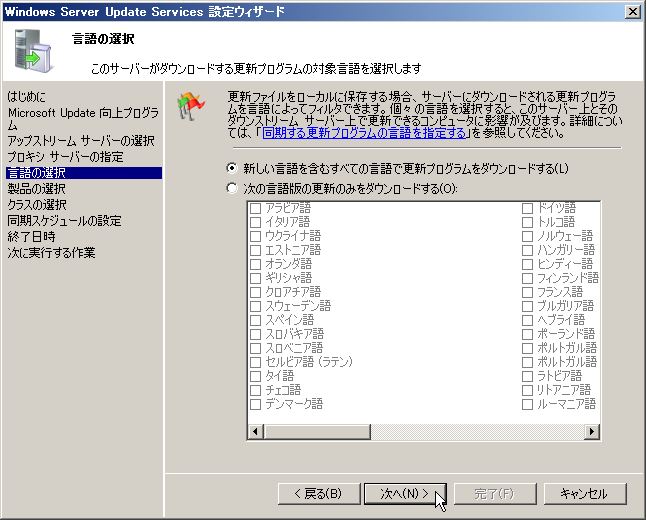The height and width of the screenshot is (520, 646).
Task: Click the server icon in wizard header
Action: coord(33,51)
